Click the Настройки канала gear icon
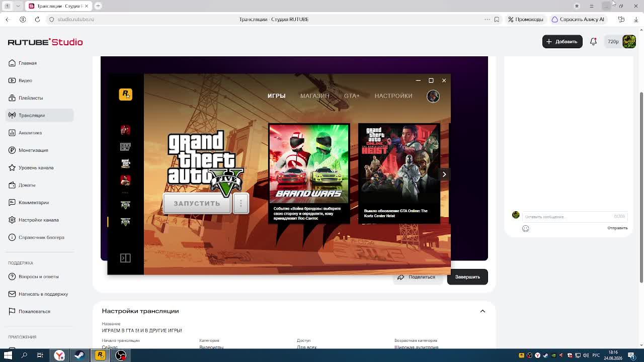Screen dimensions: 644x362 coord(12,220)
